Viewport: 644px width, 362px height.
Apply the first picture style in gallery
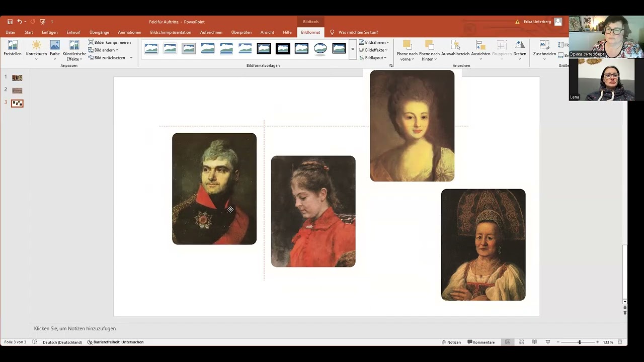click(x=151, y=48)
